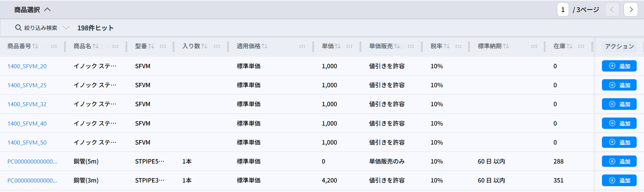Sort the 税率 column with its arrows

pos(447,46)
